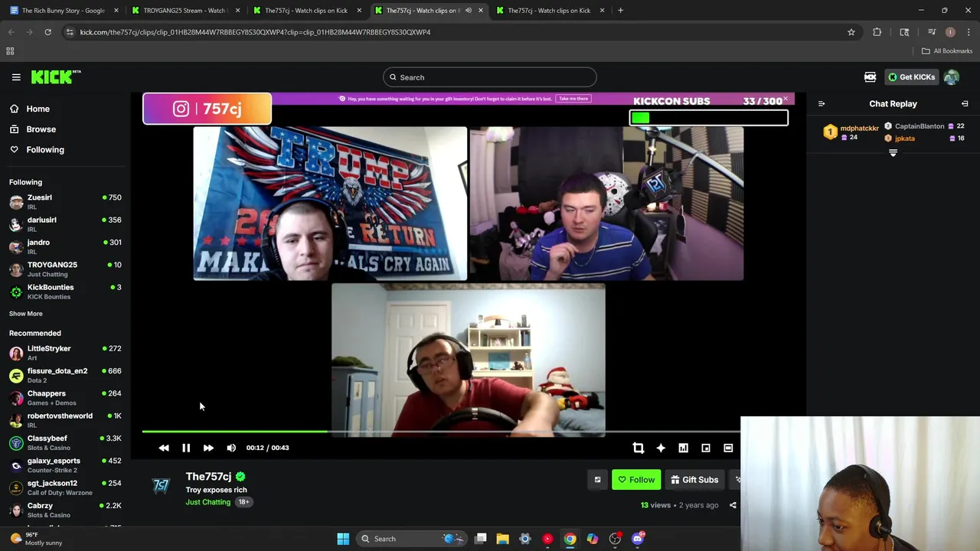This screenshot has height=551, width=980.
Task: Click icon button left of Follow
Action: tap(597, 480)
